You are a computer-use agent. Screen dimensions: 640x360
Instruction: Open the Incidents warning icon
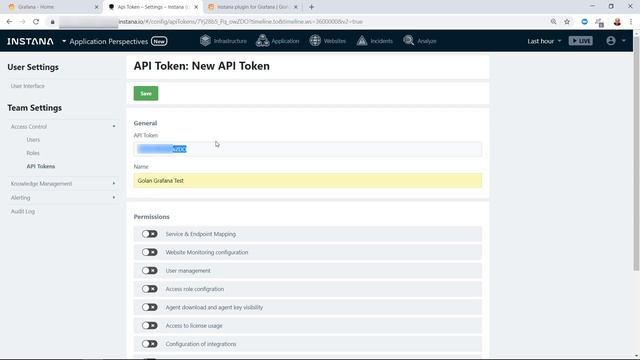(x=362, y=40)
